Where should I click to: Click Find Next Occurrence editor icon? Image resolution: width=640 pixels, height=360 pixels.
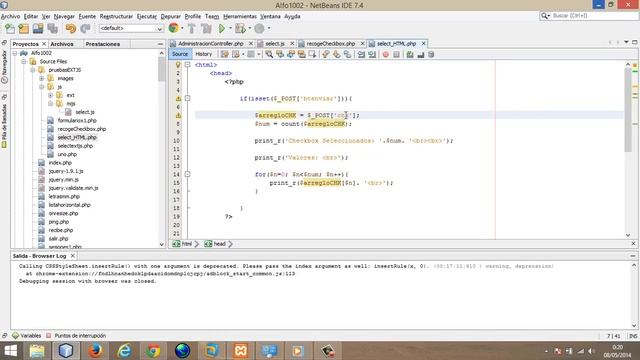click(291, 54)
